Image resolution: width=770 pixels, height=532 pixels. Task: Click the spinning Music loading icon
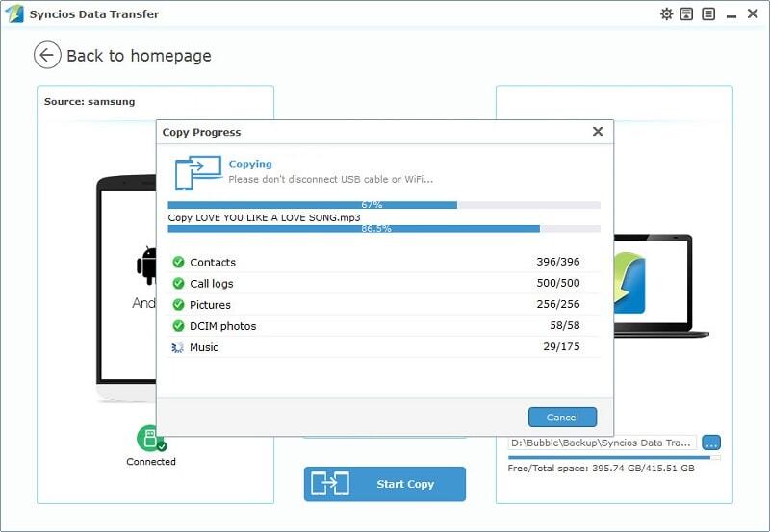[177, 347]
